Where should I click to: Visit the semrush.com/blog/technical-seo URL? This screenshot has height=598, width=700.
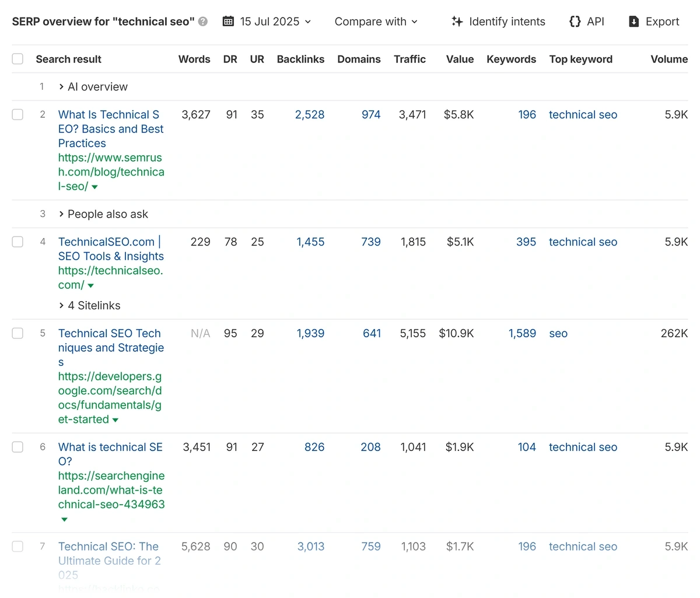tap(111, 172)
